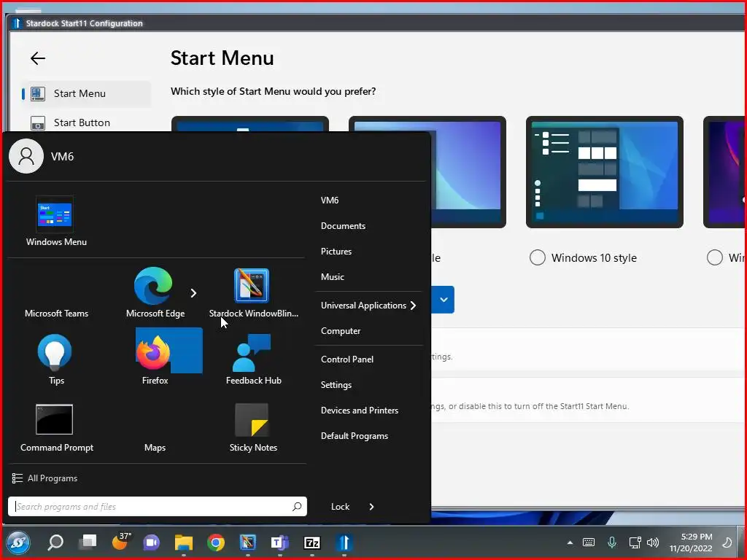Open Microsoft Teams on taskbar
The image size is (747, 560).
pyautogui.click(x=279, y=542)
